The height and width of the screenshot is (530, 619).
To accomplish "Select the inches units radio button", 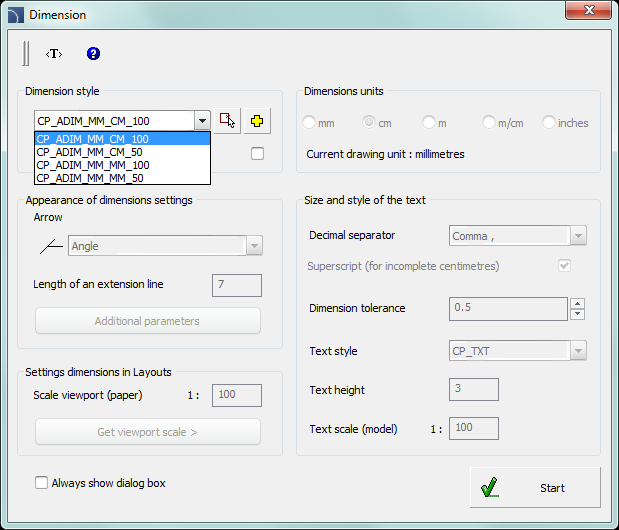I will pos(549,123).
